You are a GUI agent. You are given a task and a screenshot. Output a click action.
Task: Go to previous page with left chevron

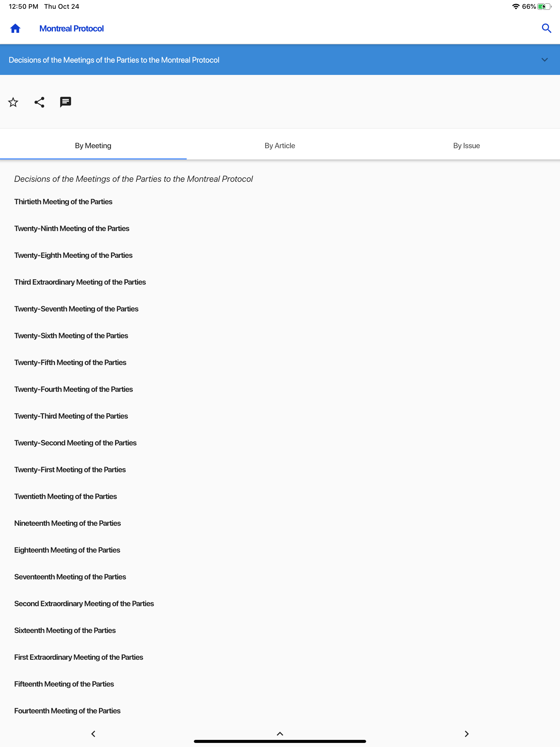[93, 734]
